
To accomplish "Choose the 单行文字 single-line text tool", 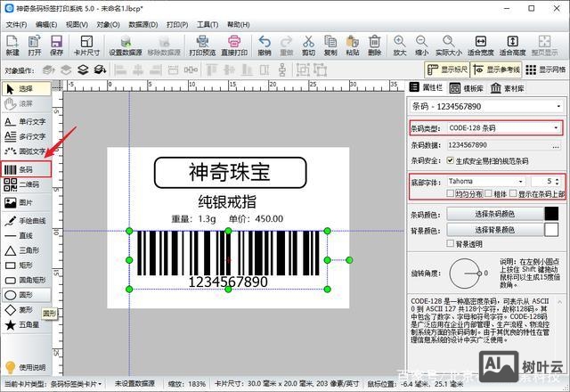I will coord(26,121).
